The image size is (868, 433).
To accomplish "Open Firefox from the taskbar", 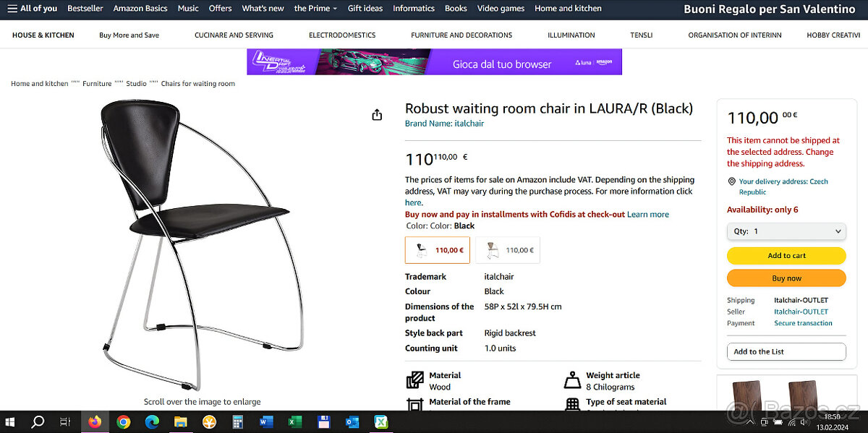I will pyautogui.click(x=95, y=422).
